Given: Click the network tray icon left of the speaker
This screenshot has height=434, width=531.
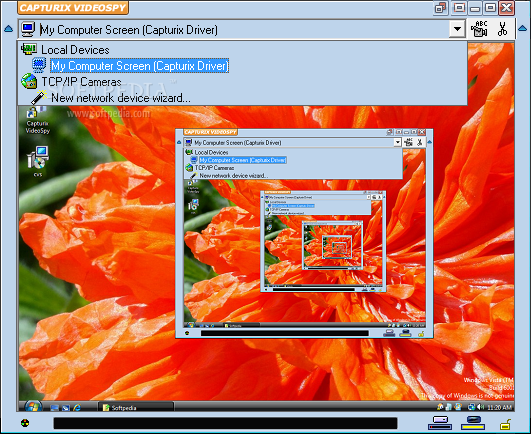Looking at the screenshot, I should click(471, 407).
